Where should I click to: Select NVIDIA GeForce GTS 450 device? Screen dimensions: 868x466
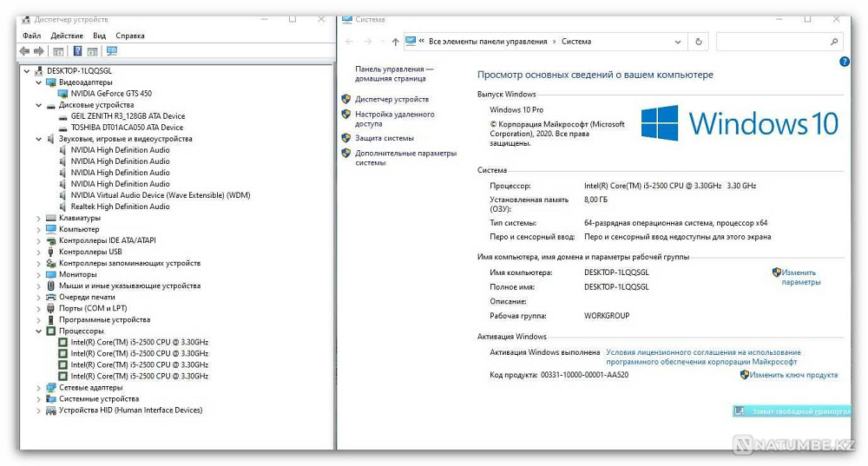111,94
